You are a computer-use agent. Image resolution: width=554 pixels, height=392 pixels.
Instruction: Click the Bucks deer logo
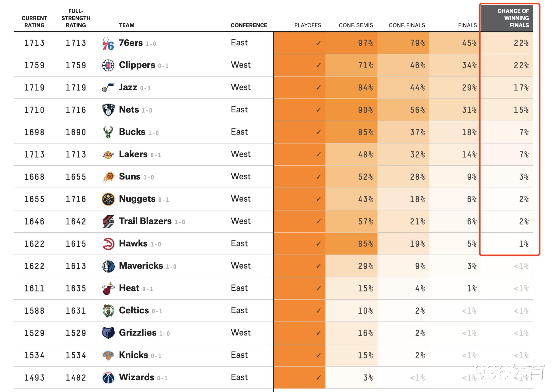click(x=108, y=132)
